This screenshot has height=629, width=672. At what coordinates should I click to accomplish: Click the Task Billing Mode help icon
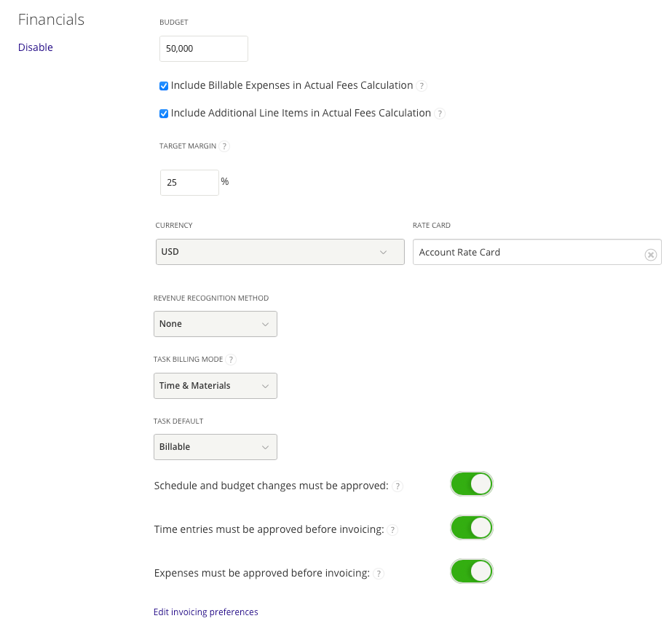tap(231, 359)
